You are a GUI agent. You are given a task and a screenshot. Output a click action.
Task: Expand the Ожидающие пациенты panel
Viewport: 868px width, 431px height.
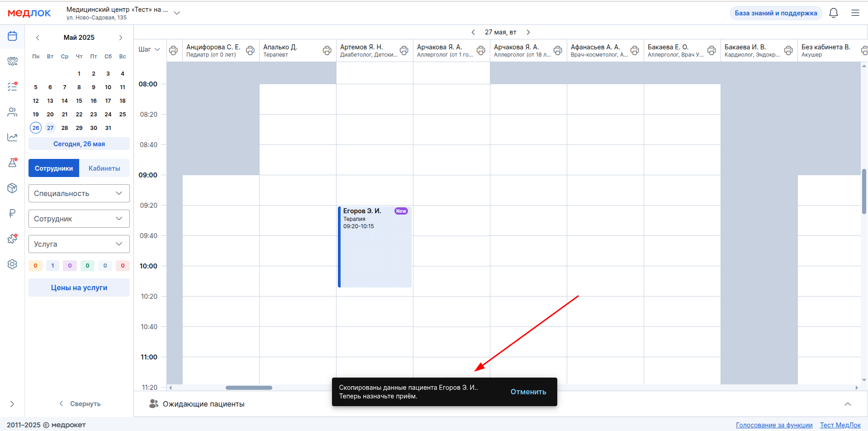(848, 404)
